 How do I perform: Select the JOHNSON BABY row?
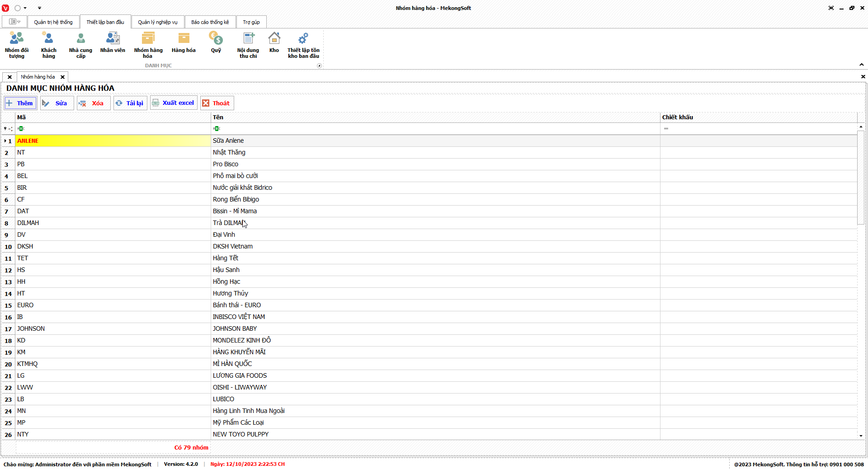(x=429, y=329)
